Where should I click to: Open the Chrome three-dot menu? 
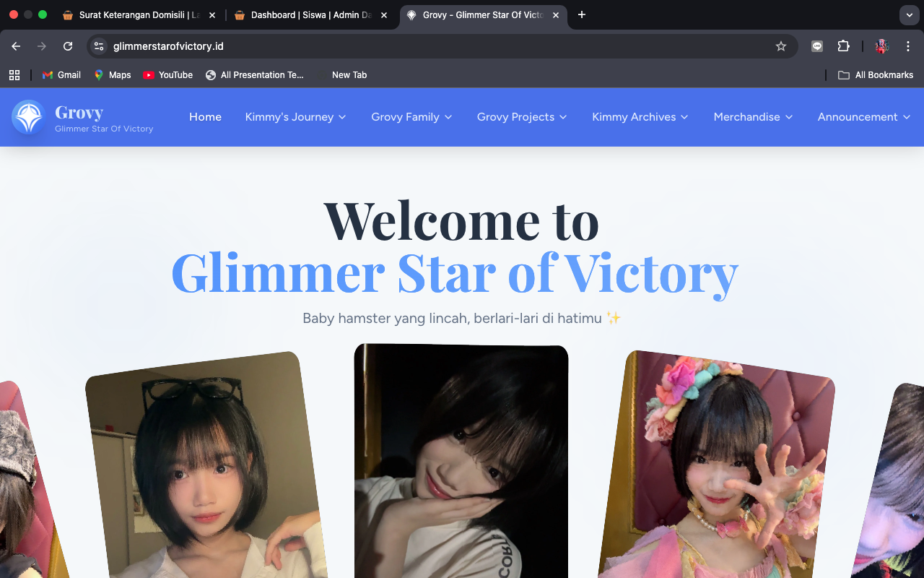908,46
